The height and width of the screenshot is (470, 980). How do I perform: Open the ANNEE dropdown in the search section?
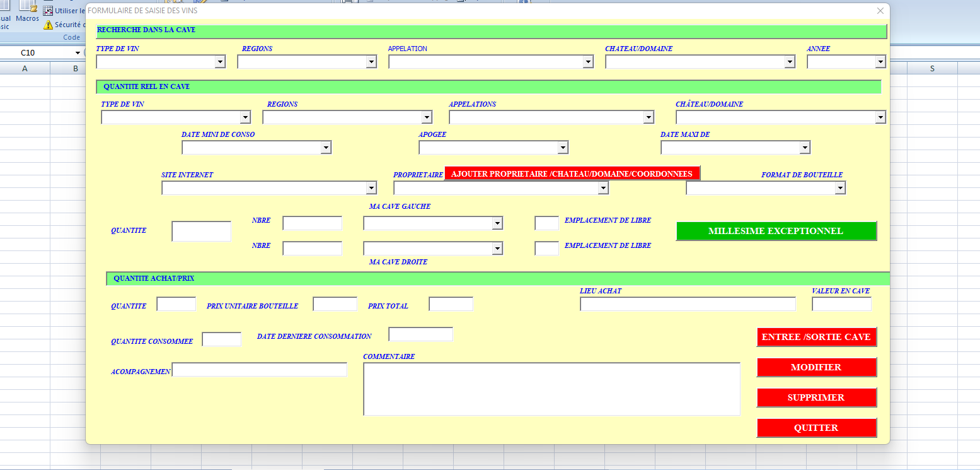click(x=880, y=62)
